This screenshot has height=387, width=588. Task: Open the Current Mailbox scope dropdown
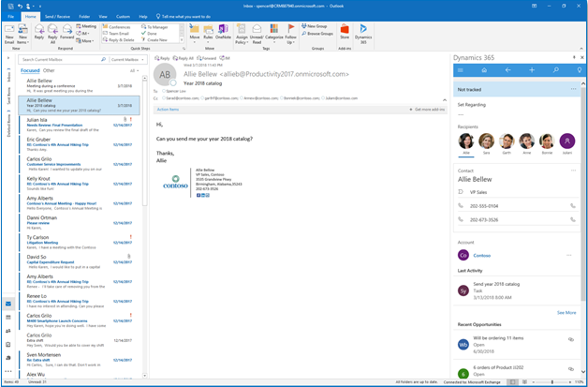point(126,59)
